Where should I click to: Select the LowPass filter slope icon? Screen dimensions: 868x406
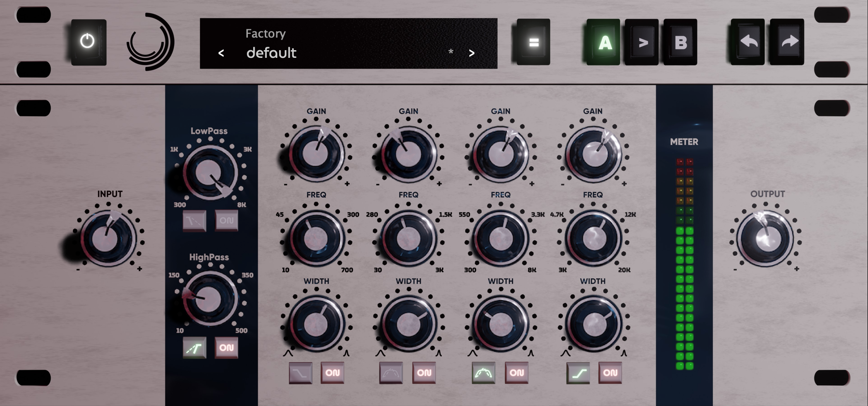[195, 221]
